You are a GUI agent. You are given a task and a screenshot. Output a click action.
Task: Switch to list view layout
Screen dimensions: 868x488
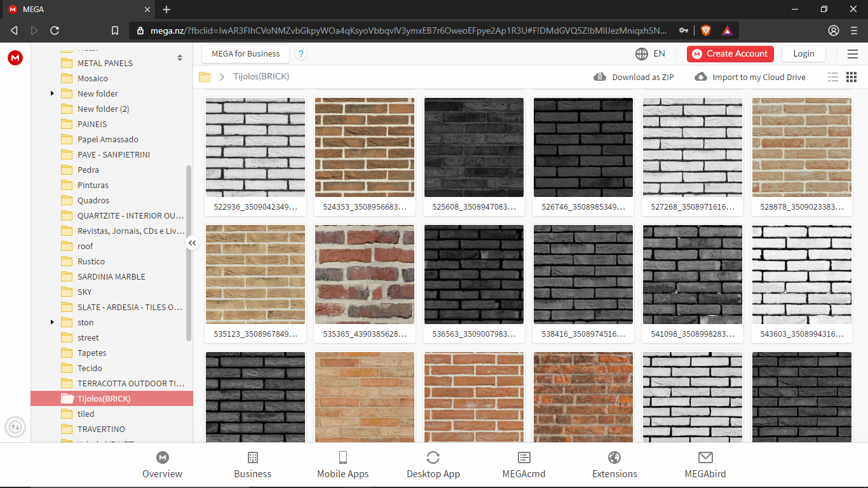click(x=833, y=77)
